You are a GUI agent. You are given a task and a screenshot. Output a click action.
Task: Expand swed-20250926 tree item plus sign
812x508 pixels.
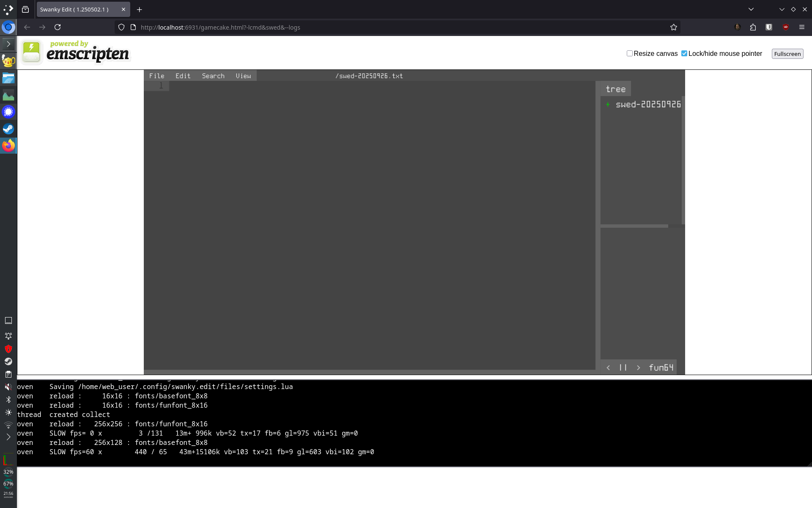point(608,105)
